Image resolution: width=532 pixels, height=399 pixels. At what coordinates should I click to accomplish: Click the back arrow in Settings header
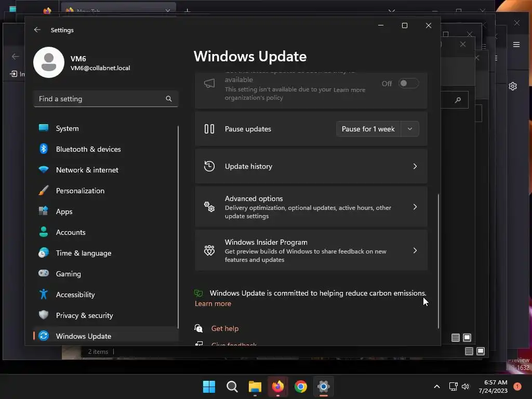37,30
